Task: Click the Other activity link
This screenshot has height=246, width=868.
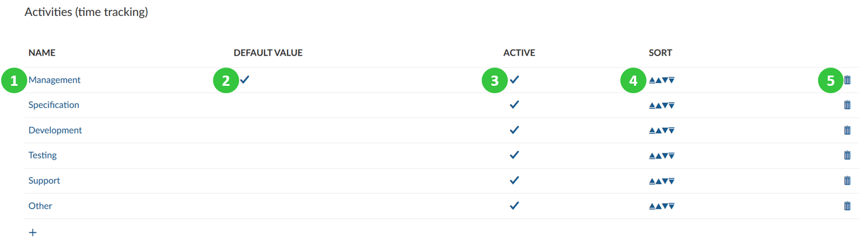Action: (x=40, y=206)
